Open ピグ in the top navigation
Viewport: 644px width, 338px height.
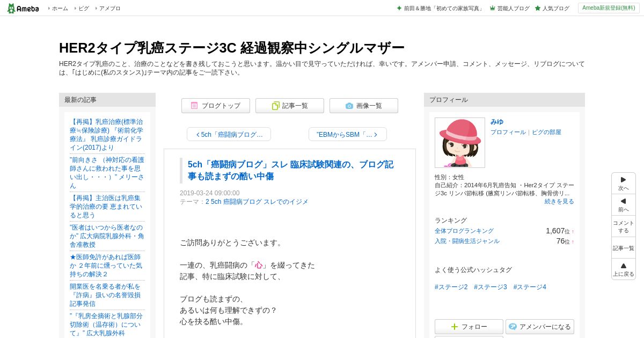tap(83, 9)
